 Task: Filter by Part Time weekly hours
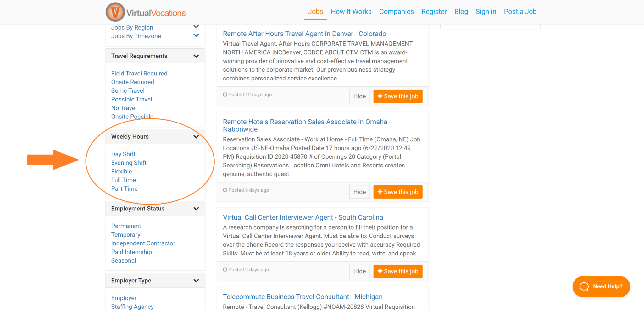coord(124,189)
